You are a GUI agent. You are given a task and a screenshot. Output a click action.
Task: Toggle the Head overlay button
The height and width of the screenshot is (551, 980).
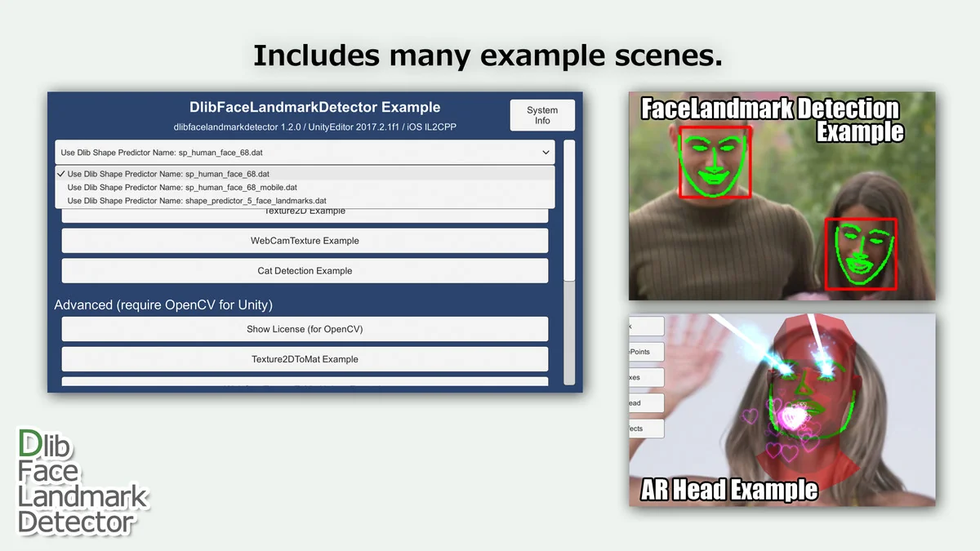pos(644,402)
